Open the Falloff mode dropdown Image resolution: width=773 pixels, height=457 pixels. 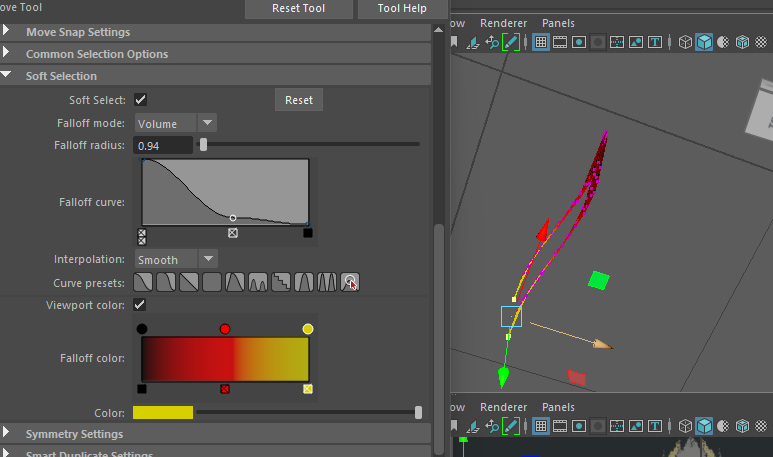point(176,123)
